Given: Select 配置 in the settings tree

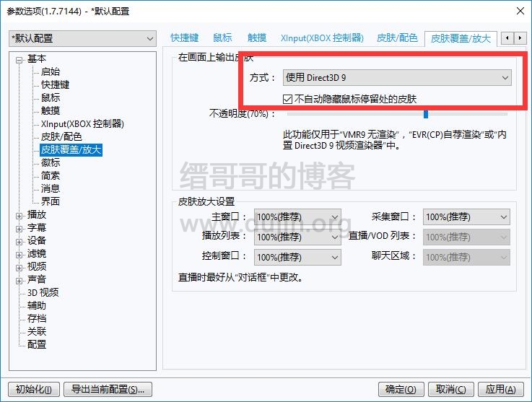Looking at the screenshot, I should 37,344.
